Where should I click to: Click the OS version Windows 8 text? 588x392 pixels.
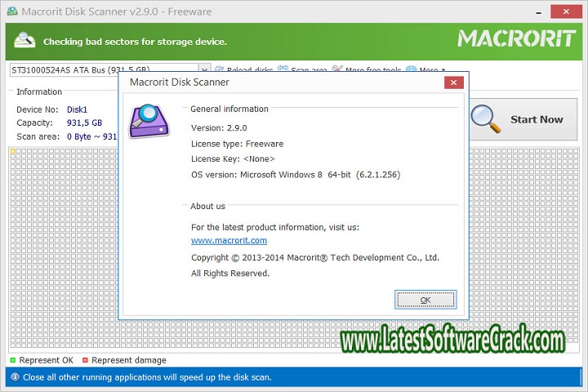(296, 175)
